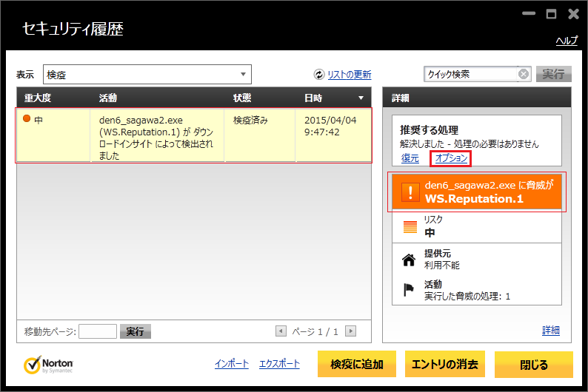
Task: Click the インポート link
Action: pyautogui.click(x=232, y=364)
